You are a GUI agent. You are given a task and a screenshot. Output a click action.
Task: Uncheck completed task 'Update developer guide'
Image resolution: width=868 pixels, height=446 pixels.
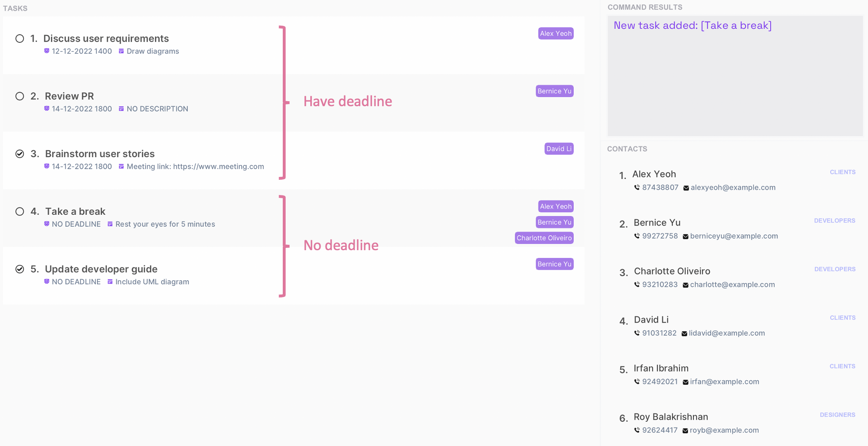point(20,269)
